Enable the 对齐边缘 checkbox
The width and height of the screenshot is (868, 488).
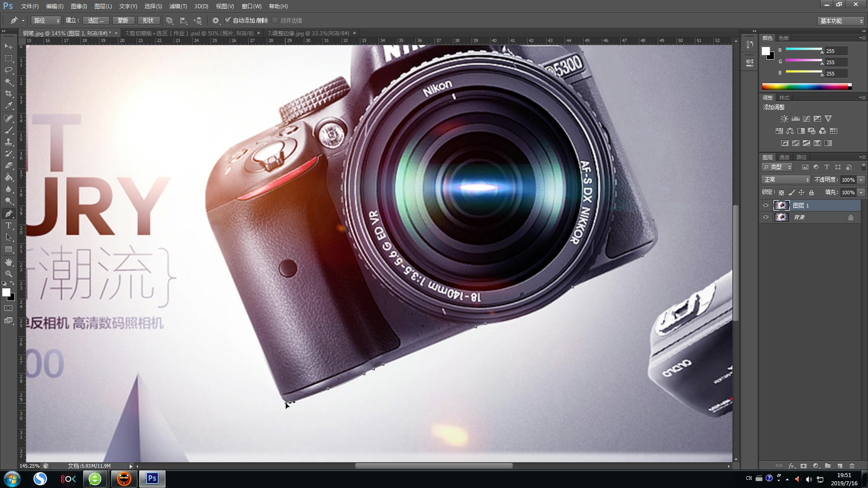tap(275, 20)
